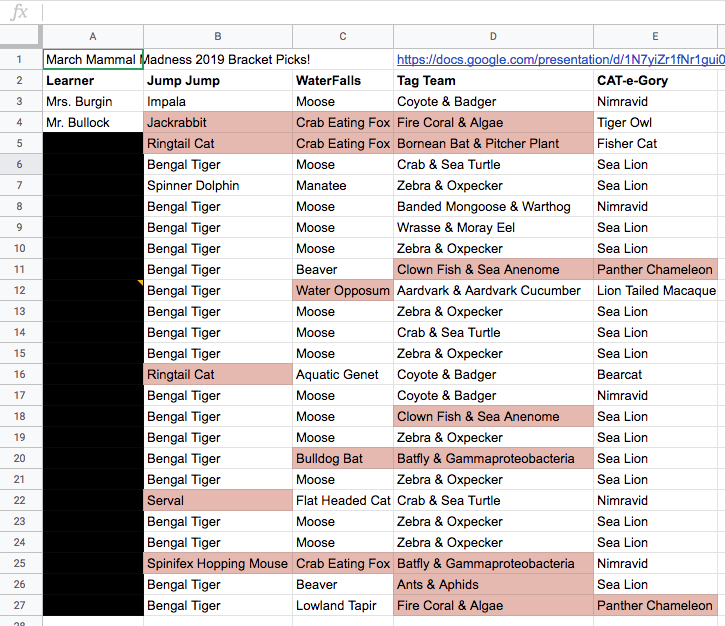Viewport: 725px width, 626px height.
Task: Click the select-all corner box
Action: click(20, 37)
